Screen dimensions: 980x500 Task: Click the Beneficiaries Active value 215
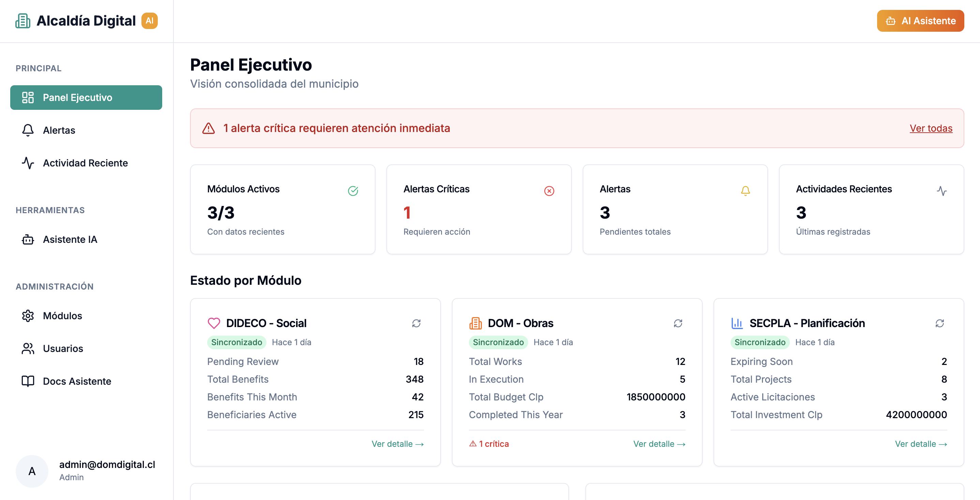[x=416, y=415]
